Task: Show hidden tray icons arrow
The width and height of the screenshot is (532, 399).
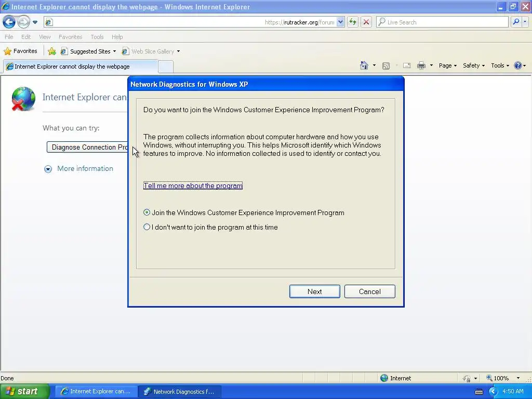Action: pos(493,392)
